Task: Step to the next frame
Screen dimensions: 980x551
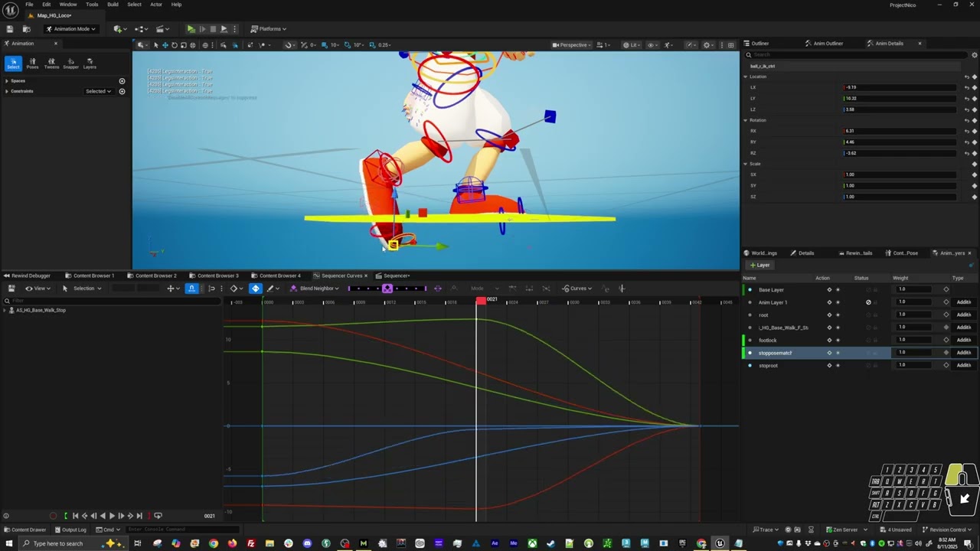Action: pyautogui.click(x=121, y=516)
